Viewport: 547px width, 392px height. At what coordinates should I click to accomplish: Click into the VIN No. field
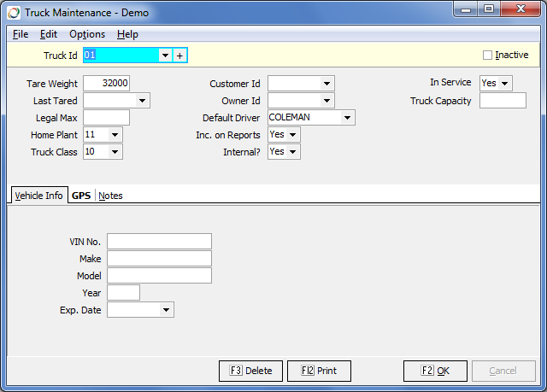tap(159, 242)
